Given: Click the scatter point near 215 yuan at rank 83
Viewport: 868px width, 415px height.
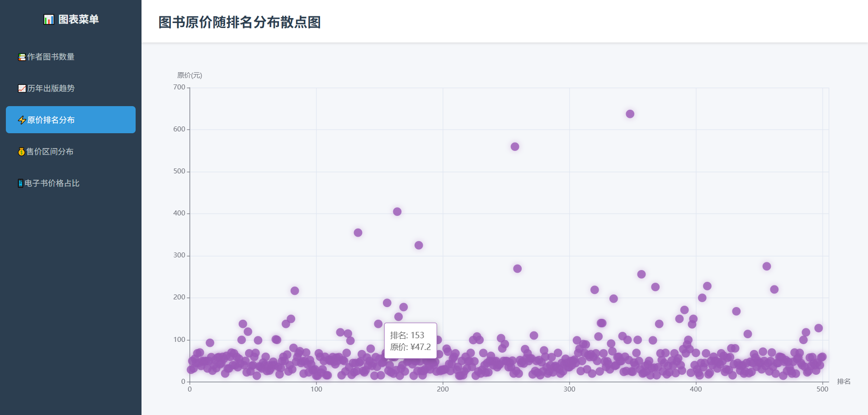Looking at the screenshot, I should [294, 291].
